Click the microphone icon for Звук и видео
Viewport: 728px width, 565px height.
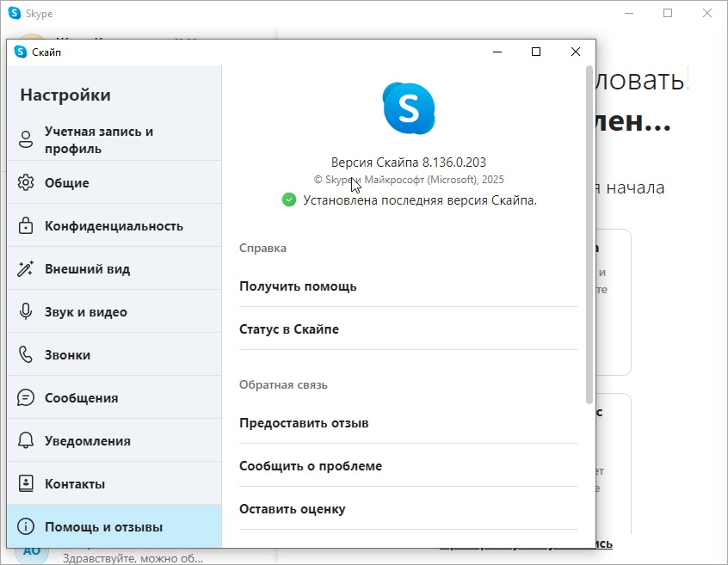(x=26, y=311)
